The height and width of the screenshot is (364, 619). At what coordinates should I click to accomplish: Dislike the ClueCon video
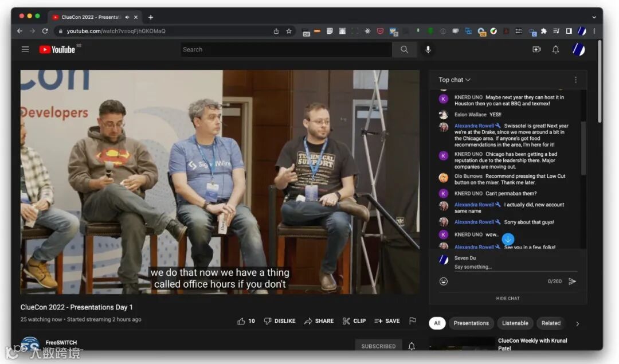pyautogui.click(x=280, y=321)
